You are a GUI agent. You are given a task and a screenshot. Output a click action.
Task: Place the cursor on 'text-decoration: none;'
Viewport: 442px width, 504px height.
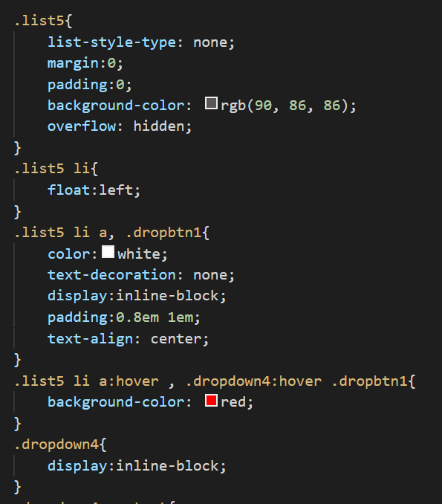[141, 275]
